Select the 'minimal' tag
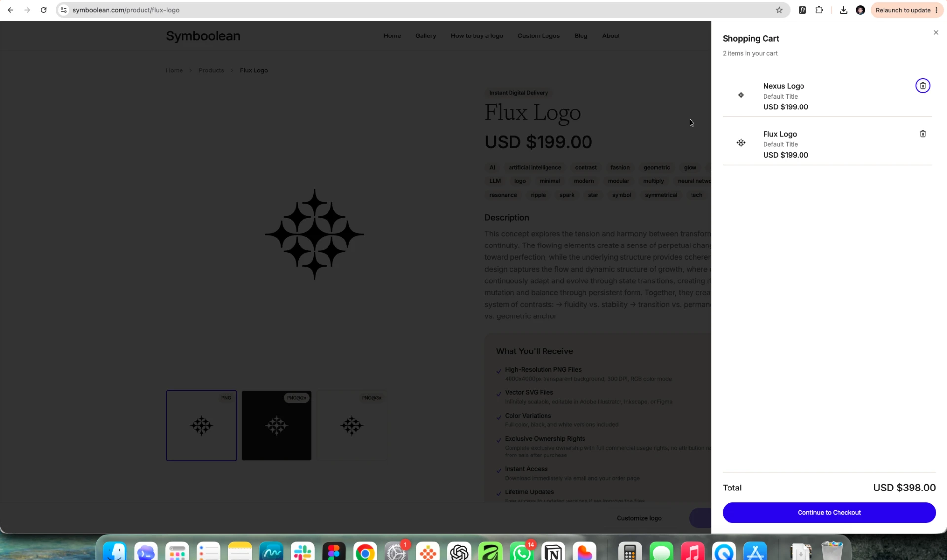This screenshot has width=947, height=560. coord(549,181)
